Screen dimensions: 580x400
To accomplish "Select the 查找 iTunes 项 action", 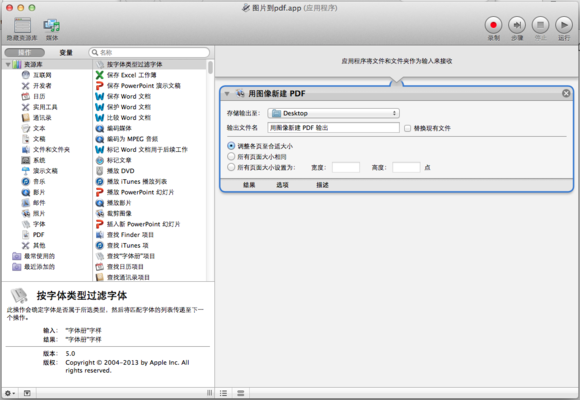I will [x=150, y=245].
